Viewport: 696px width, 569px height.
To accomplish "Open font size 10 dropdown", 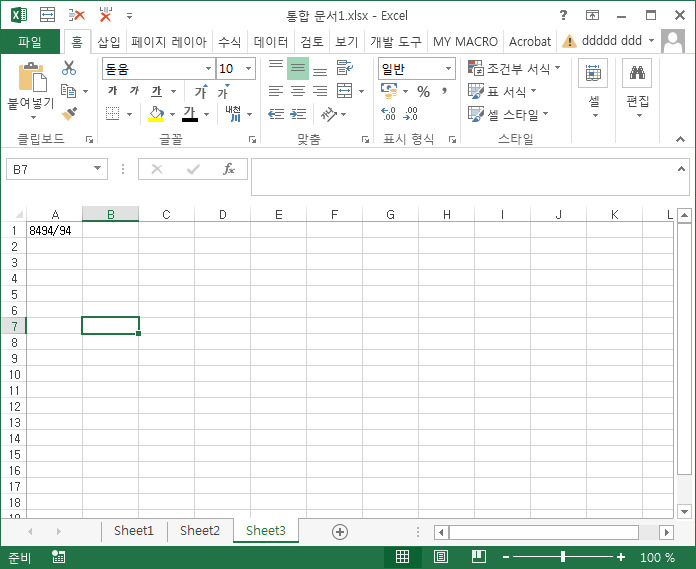I will [248, 68].
